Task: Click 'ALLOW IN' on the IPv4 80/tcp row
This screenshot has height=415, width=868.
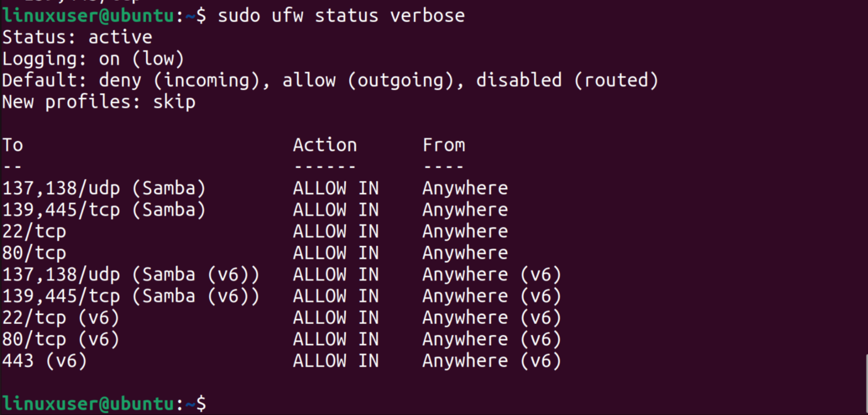Action: coord(336,253)
